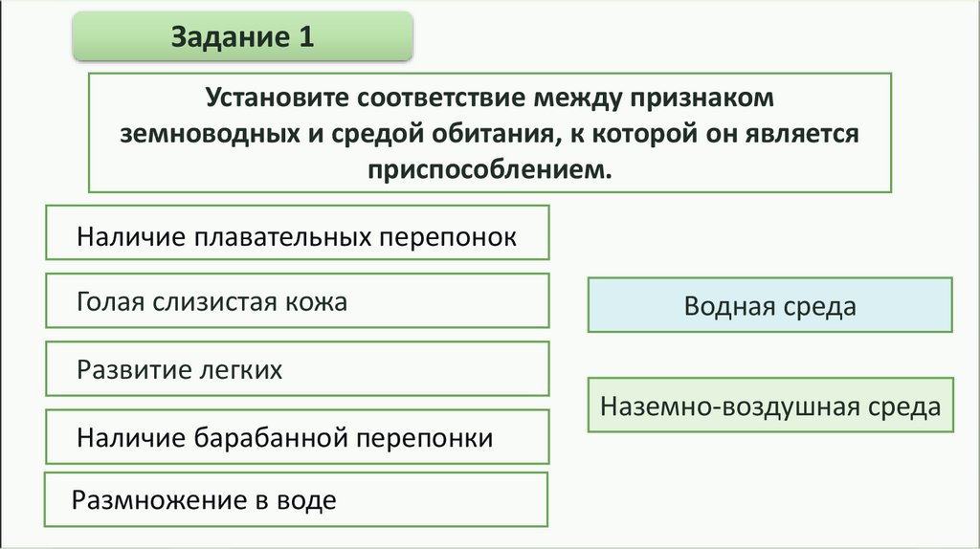Viewport: 980px width, 549px height.
Task: Select "Наличие барабанной перепонки" feature box
Action: [x=298, y=438]
